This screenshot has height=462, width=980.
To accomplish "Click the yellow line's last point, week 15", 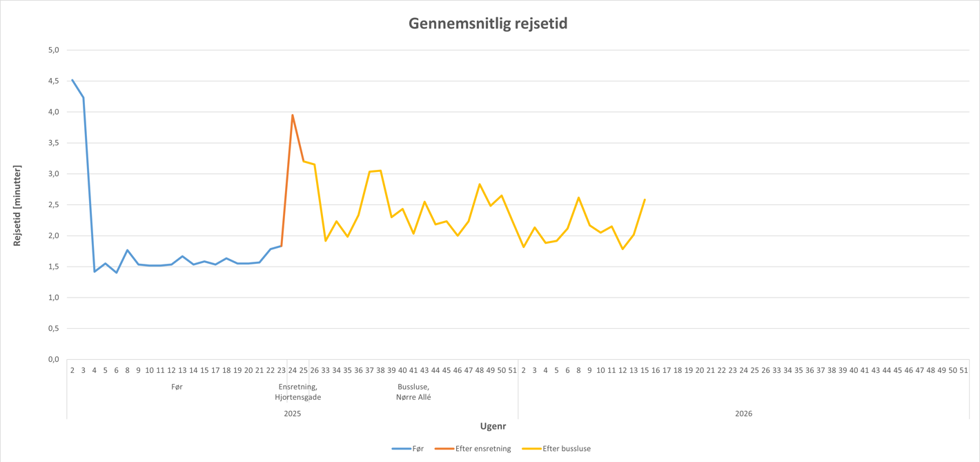I will point(645,200).
